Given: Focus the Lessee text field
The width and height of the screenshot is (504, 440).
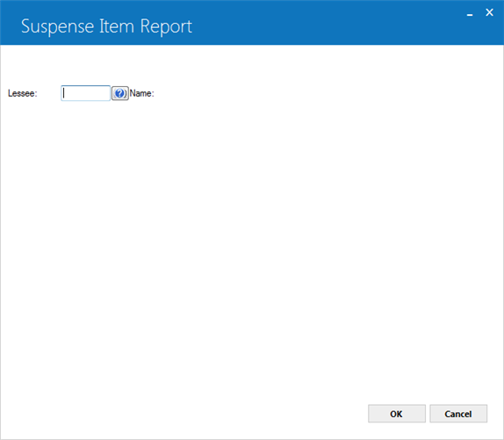Looking at the screenshot, I should pyautogui.click(x=86, y=93).
